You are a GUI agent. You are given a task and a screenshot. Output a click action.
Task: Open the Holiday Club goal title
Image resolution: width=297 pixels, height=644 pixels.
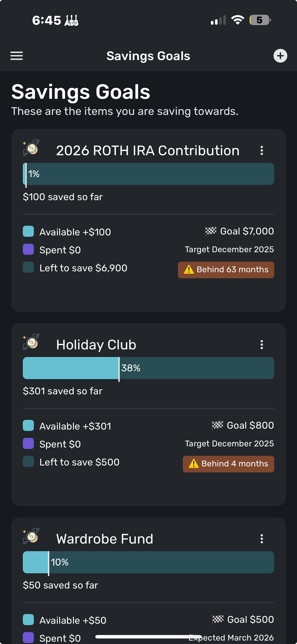(96, 345)
